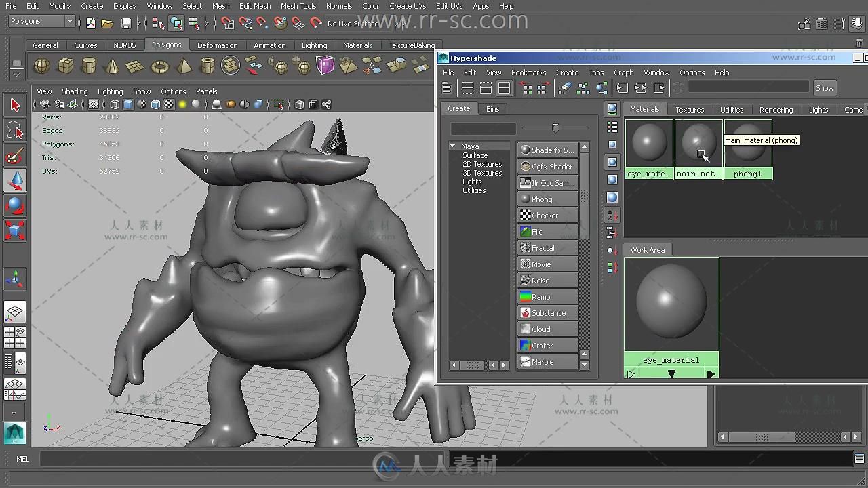Activate the Move tool cone icon

(15, 180)
